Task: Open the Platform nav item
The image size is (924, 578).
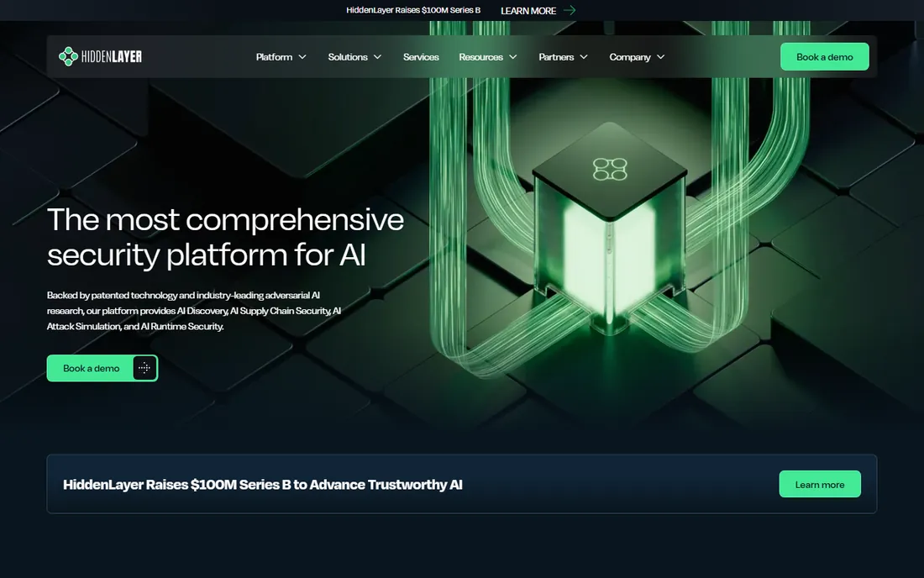Action: (x=274, y=57)
